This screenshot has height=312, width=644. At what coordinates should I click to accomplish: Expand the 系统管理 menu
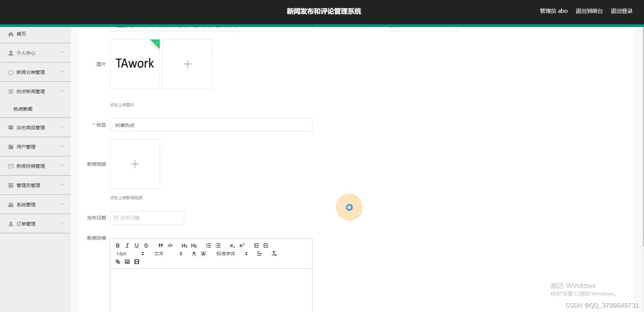tap(35, 205)
